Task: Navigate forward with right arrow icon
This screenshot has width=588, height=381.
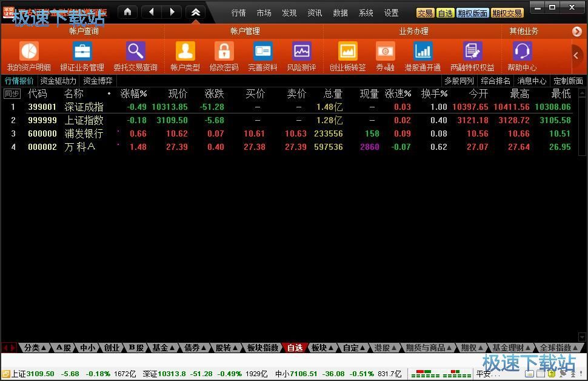Action: (172, 12)
